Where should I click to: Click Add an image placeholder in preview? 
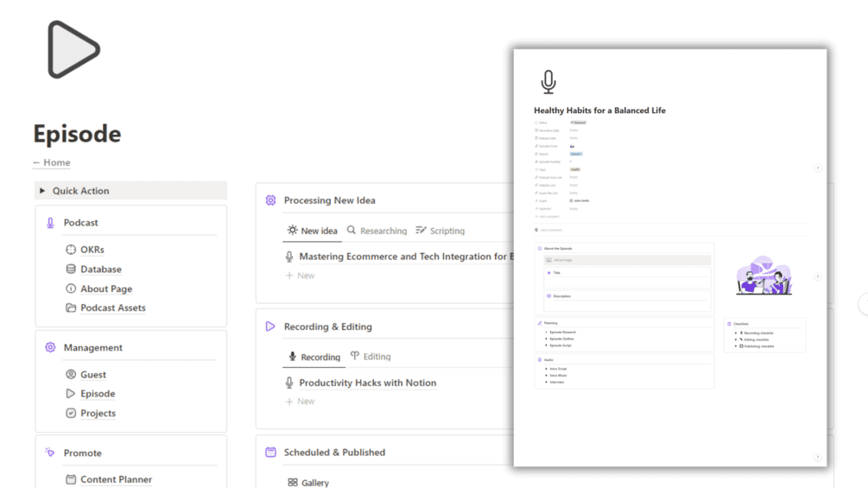[x=627, y=260]
